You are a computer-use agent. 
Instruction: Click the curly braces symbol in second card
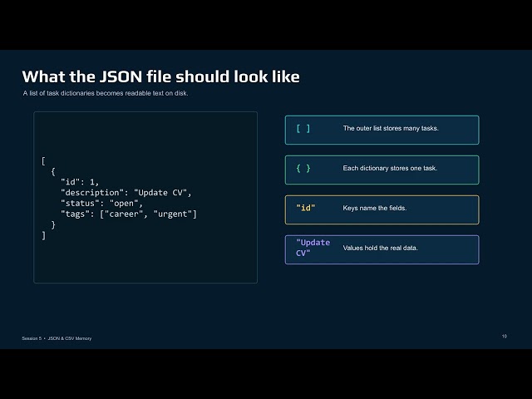303,168
